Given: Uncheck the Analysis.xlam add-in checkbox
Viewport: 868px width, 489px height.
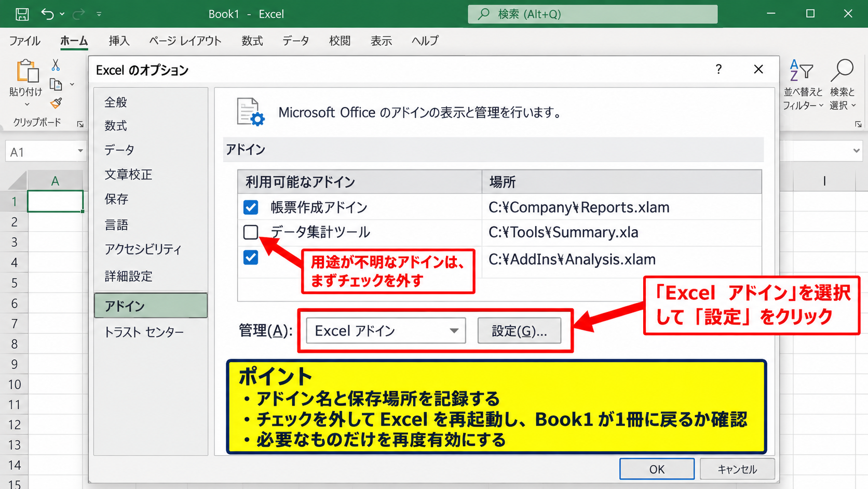Looking at the screenshot, I should [x=251, y=257].
